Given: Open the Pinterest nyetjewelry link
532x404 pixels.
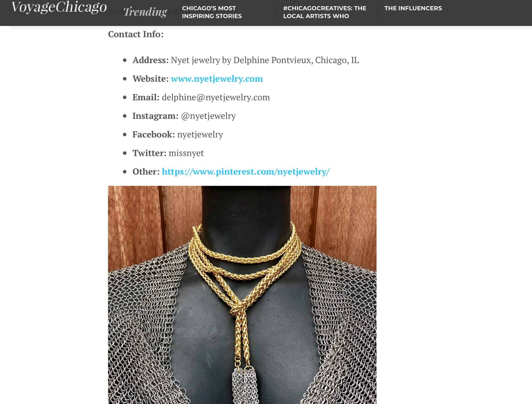Looking at the screenshot, I should coord(246,172).
